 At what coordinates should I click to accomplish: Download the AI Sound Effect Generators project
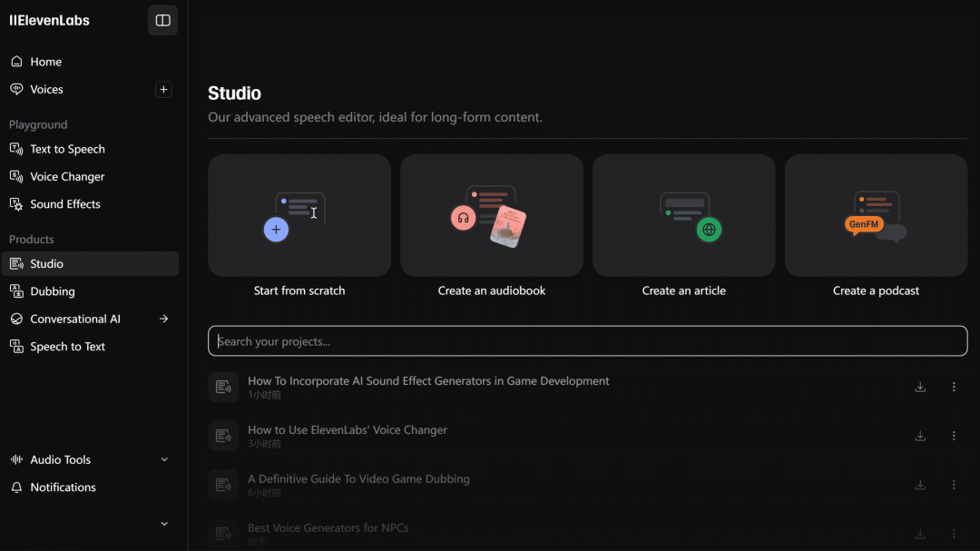click(x=920, y=387)
